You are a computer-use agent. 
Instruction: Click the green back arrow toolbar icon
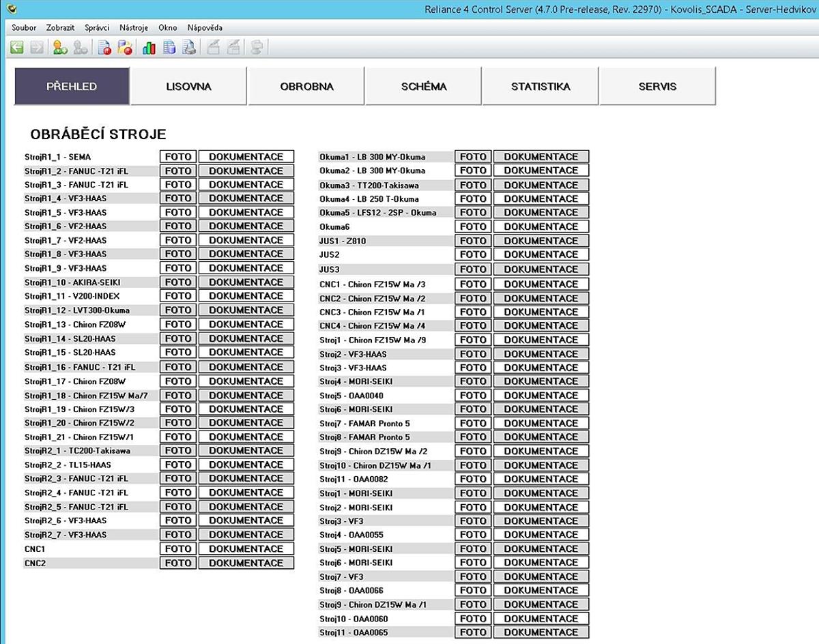17,48
